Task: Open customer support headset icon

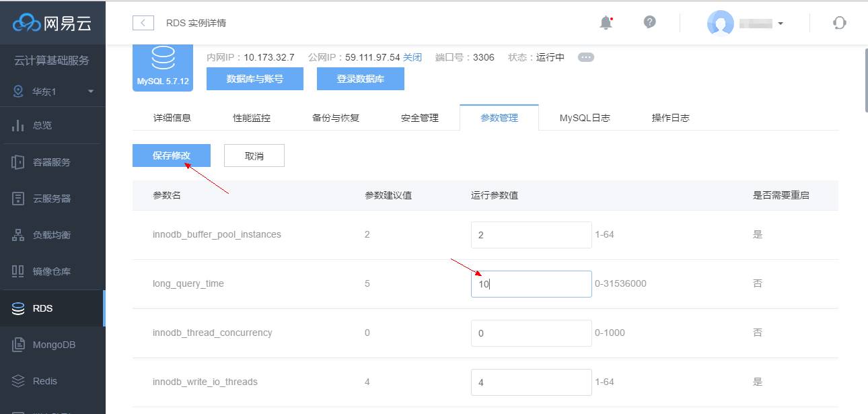Action: pos(838,22)
